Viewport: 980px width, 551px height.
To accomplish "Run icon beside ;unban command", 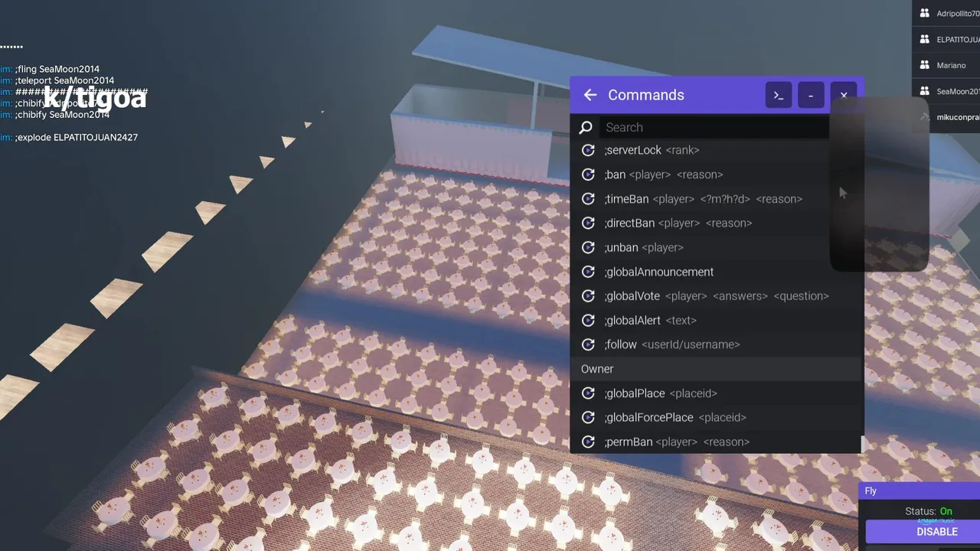I will pos(588,247).
